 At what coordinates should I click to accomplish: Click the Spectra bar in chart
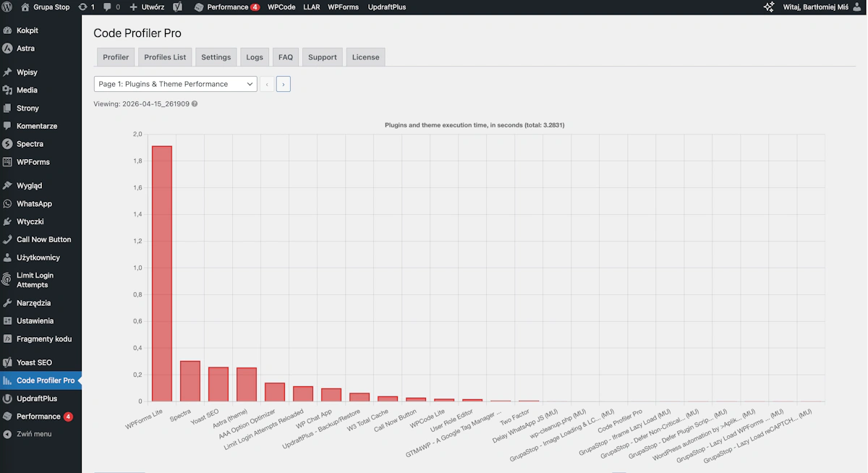point(190,381)
